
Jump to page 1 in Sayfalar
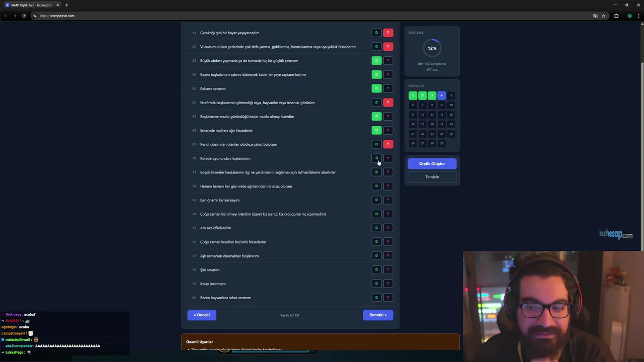coord(413,96)
